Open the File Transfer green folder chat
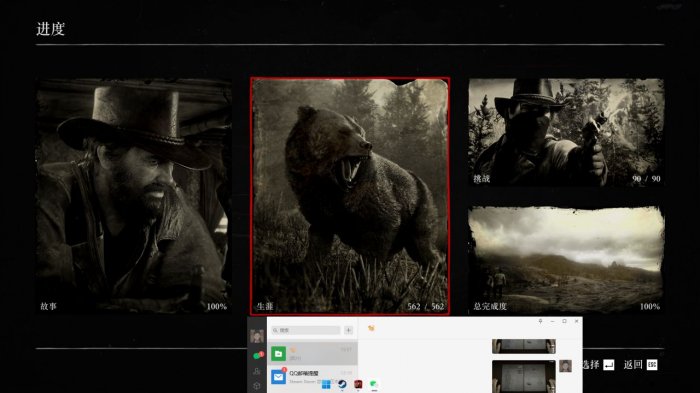Image resolution: width=700 pixels, height=393 pixels. coord(312,353)
